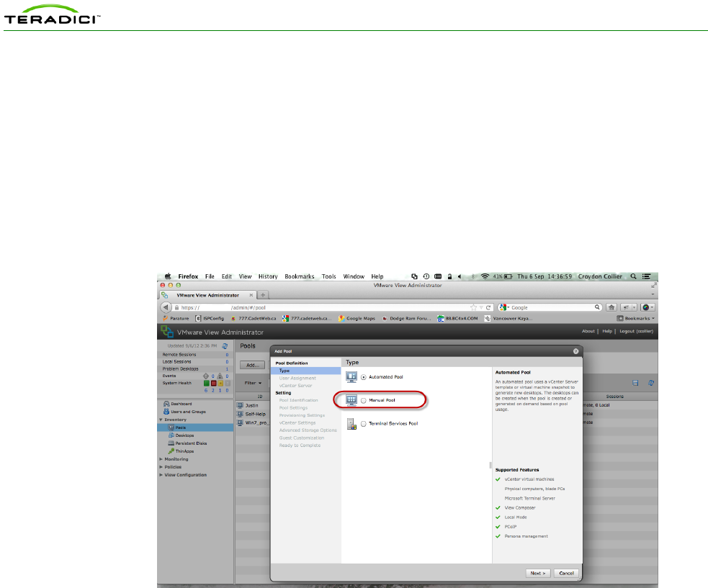This screenshot has height=588, width=708.
Task: Click the Events warning triangle icon
Action: (220, 376)
